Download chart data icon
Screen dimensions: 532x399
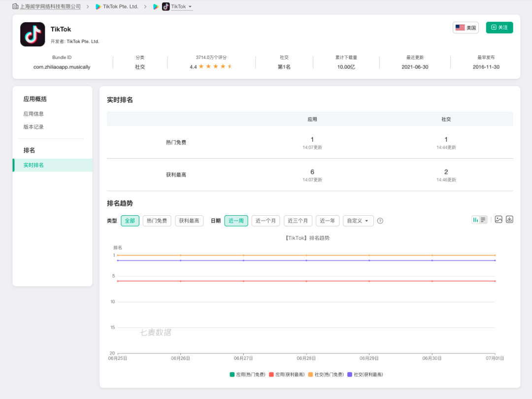[x=509, y=220]
